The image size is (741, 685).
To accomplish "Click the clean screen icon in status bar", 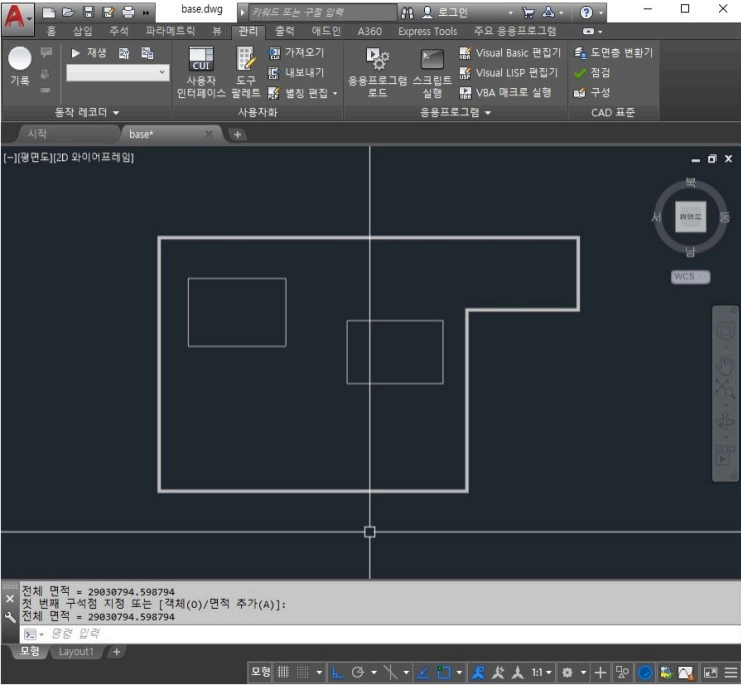I will click(x=710, y=672).
